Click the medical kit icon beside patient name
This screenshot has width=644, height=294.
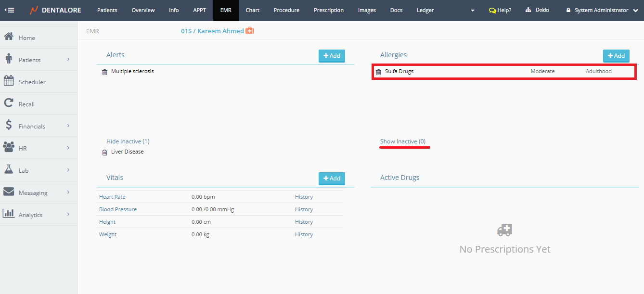pyautogui.click(x=250, y=31)
